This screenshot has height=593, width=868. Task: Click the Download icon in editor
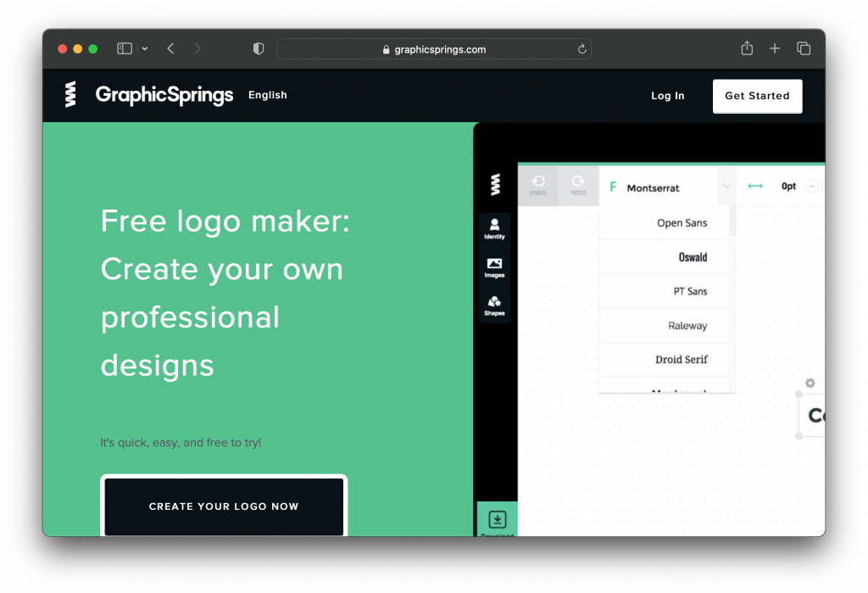[498, 519]
